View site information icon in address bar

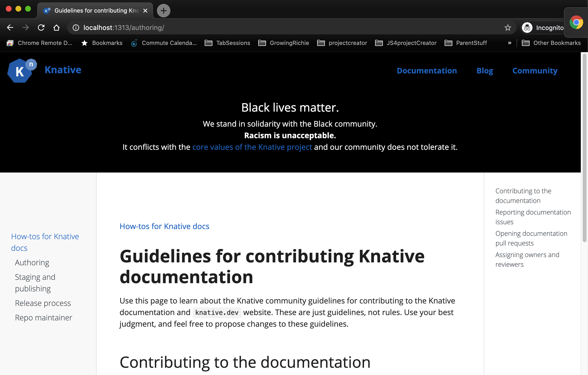(x=76, y=28)
